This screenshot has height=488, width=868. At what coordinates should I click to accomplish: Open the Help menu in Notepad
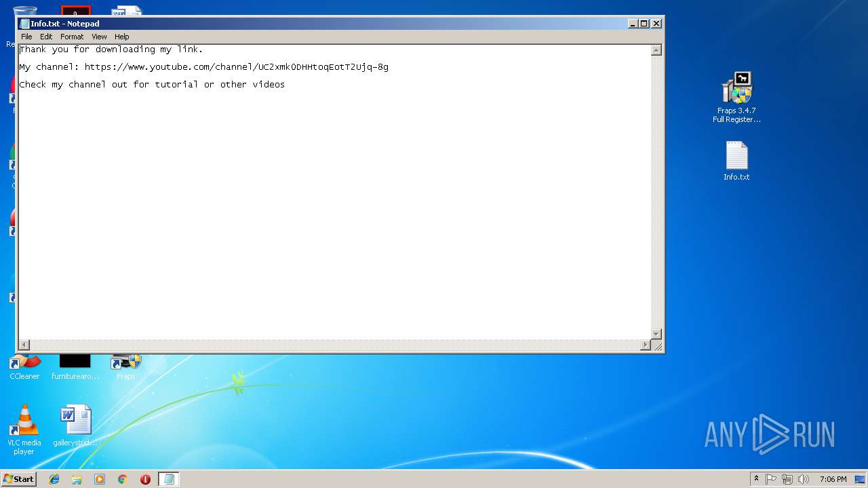click(x=122, y=37)
